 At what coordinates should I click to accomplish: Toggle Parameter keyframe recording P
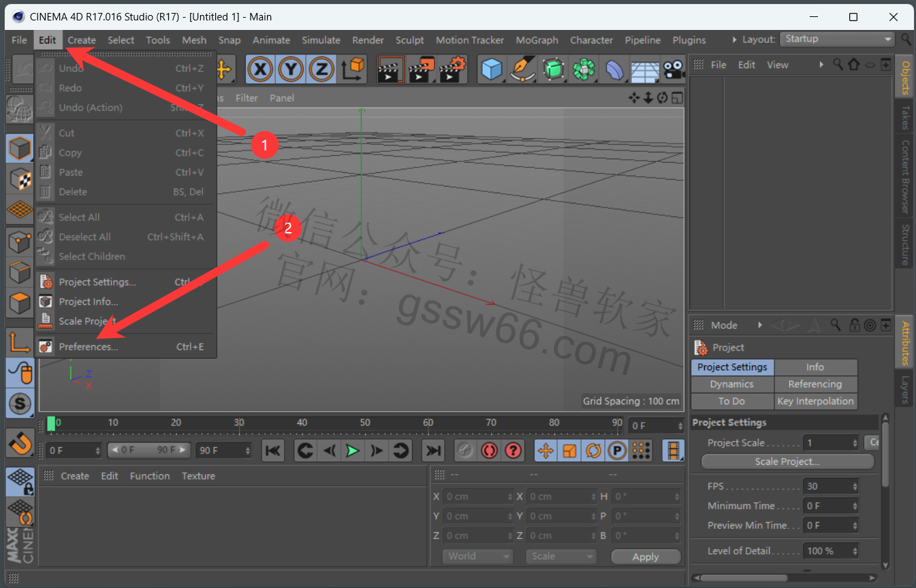[617, 450]
